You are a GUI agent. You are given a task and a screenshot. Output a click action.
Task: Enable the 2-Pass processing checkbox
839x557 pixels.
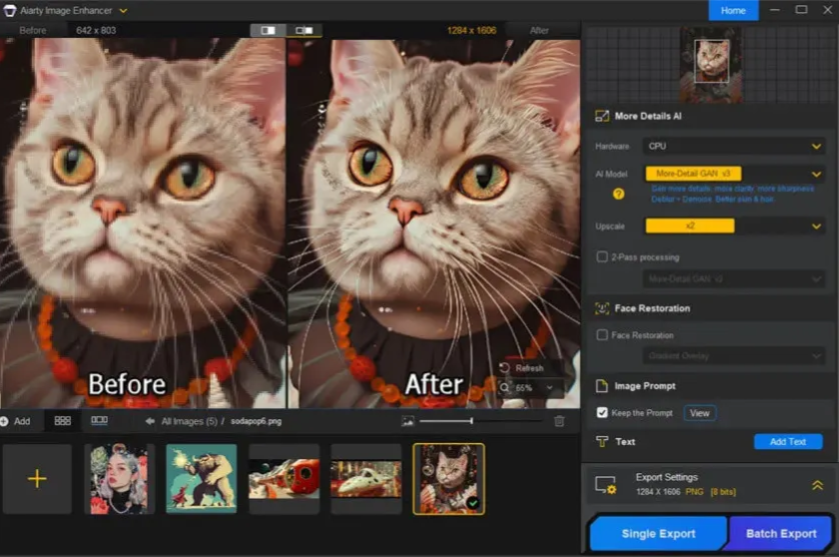tap(602, 257)
